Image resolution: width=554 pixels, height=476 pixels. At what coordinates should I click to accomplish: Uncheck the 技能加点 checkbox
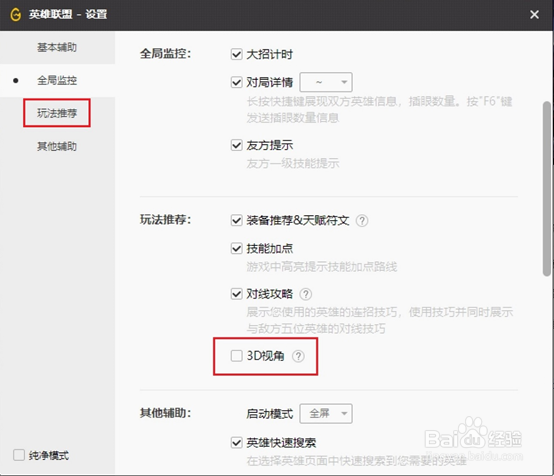point(236,248)
